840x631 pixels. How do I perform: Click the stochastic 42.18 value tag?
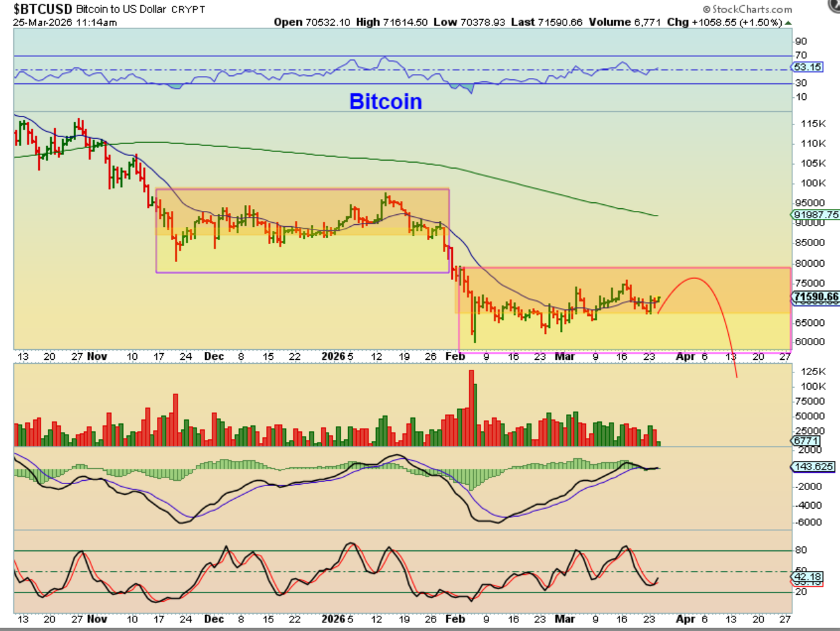[808, 577]
